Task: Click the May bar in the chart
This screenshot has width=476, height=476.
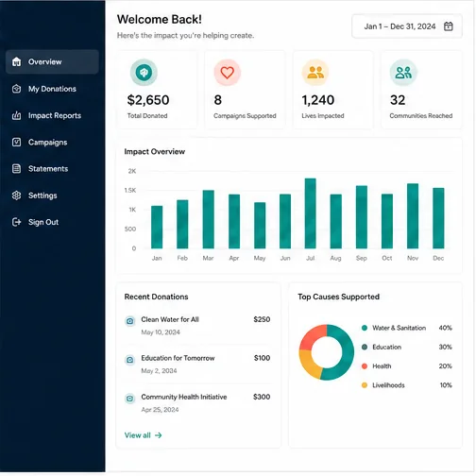Action: coord(260,226)
